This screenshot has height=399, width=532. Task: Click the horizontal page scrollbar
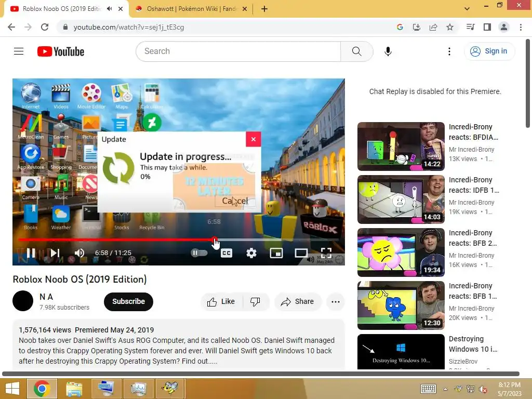[261, 374]
